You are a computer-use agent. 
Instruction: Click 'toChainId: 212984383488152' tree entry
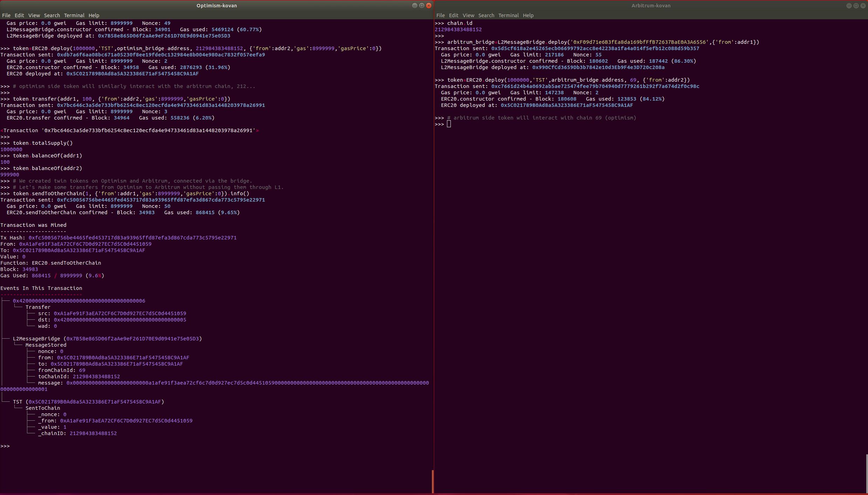(79, 377)
